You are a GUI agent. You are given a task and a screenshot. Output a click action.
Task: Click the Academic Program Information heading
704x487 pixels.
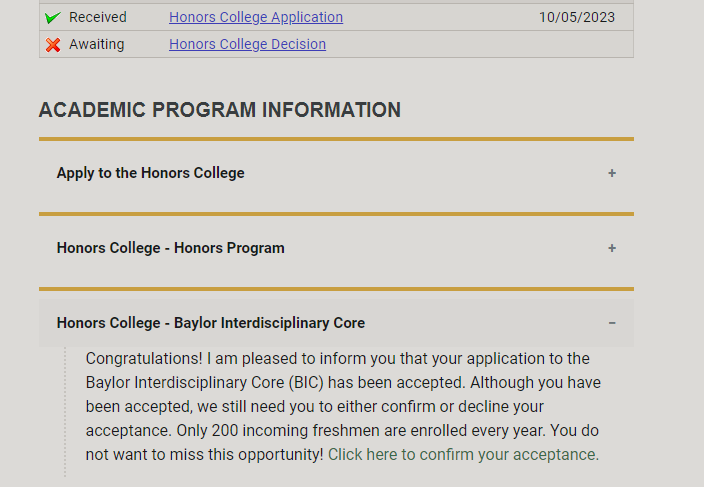(x=219, y=110)
